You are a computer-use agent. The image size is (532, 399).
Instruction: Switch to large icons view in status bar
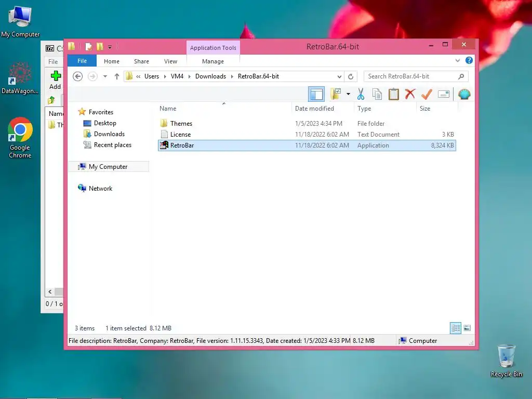coord(467,328)
